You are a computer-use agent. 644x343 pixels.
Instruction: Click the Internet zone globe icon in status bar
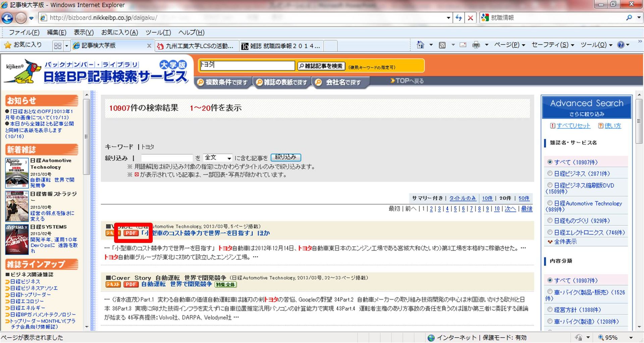pos(431,338)
